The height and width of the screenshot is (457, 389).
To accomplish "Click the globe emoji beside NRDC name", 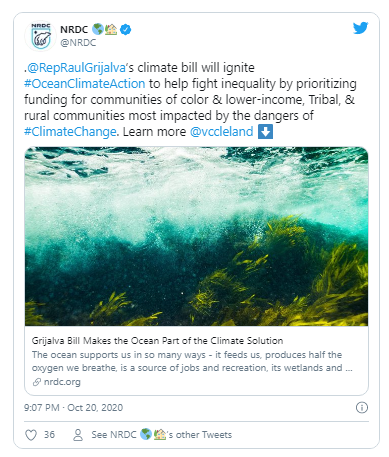I will (98, 29).
